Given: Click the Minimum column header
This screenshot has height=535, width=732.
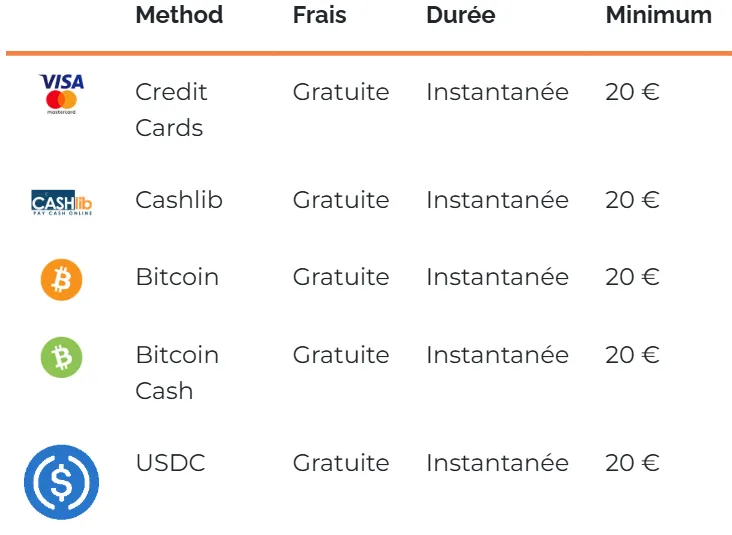Looking at the screenshot, I should click(x=658, y=15).
